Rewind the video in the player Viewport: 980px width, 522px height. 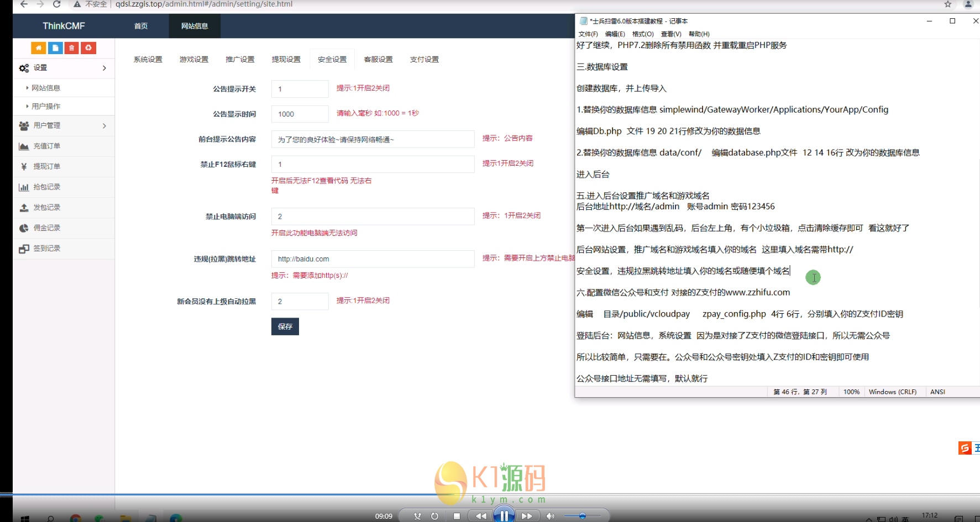481,516
